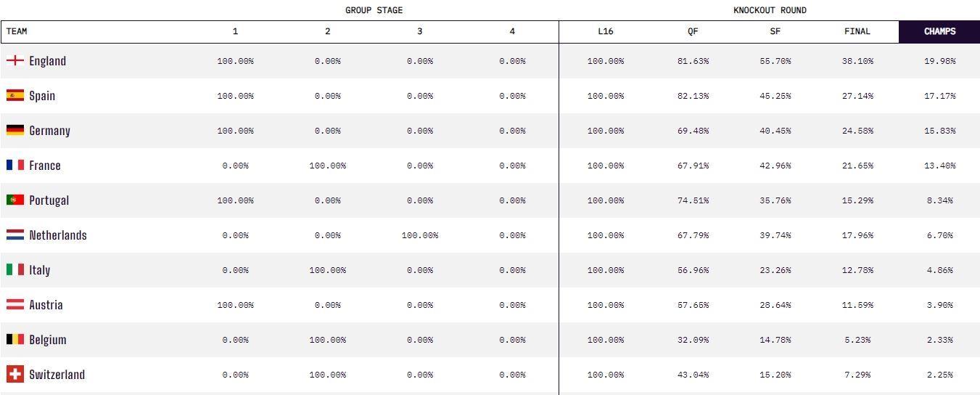Click the Spain flag icon
The height and width of the screenshot is (395, 980).
pyautogui.click(x=15, y=96)
